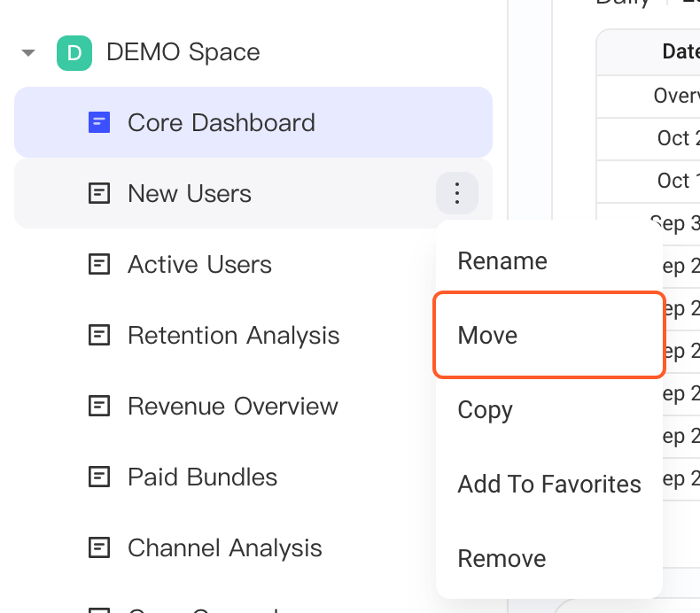Screen dimensions: 700x613
Task: Click the Active Users dashboard icon
Action: tap(99, 264)
